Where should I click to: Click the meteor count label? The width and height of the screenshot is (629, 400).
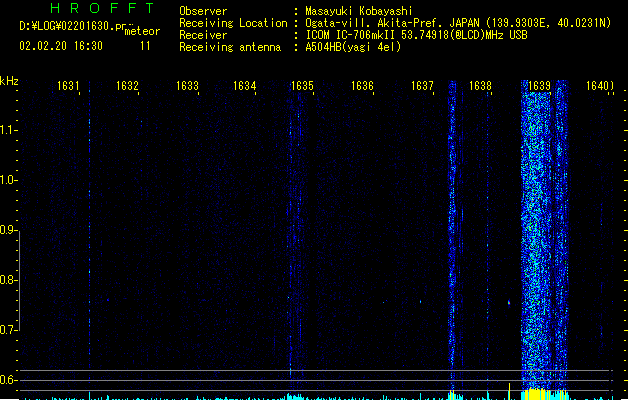[x=142, y=31]
